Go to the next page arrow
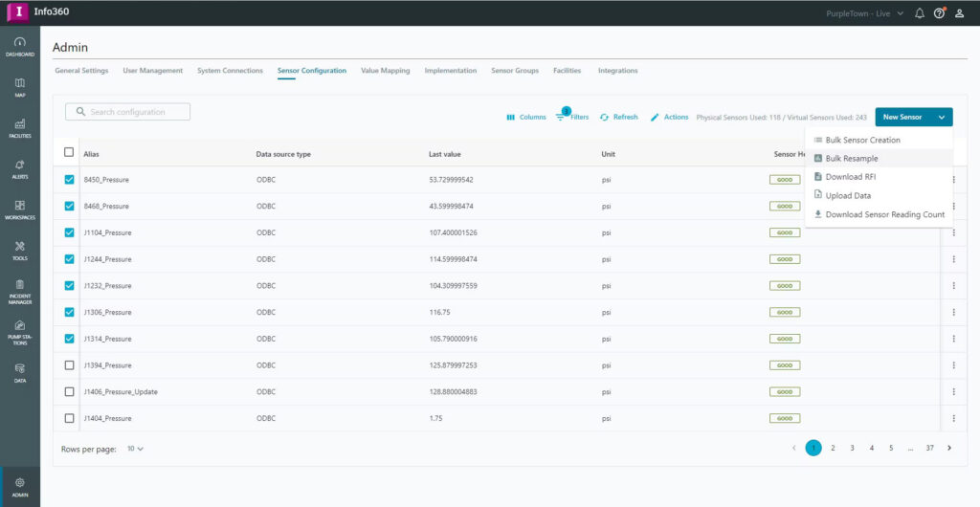Image resolution: width=980 pixels, height=507 pixels. click(949, 448)
